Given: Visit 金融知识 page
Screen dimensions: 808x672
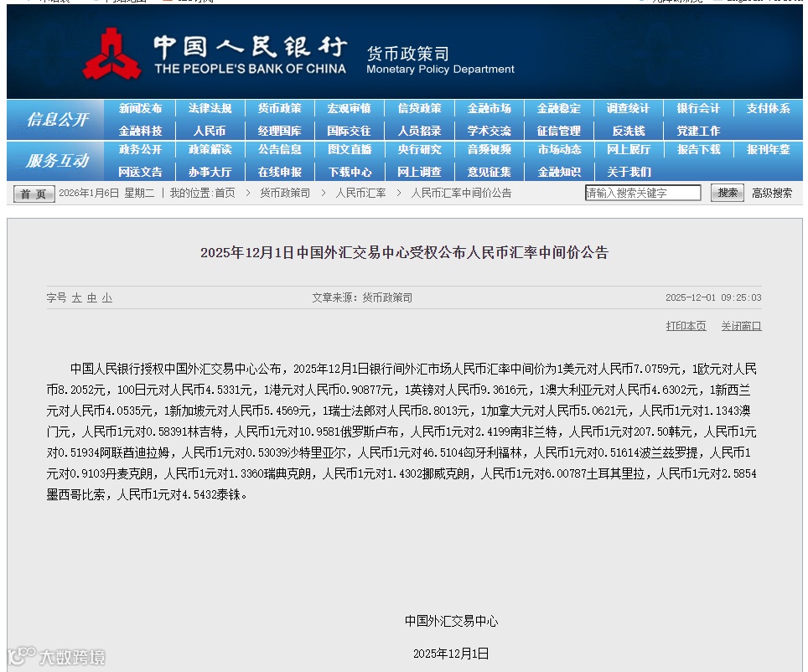Looking at the screenshot, I should point(559,172).
